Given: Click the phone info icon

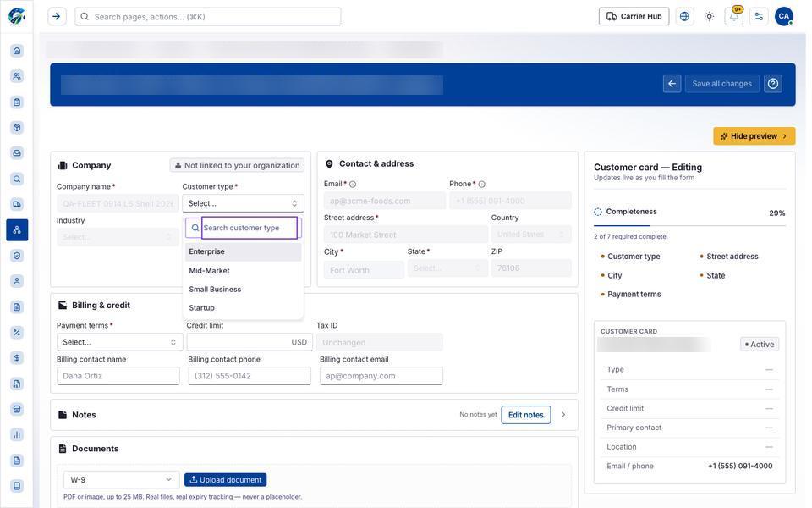Looking at the screenshot, I should (x=481, y=184).
